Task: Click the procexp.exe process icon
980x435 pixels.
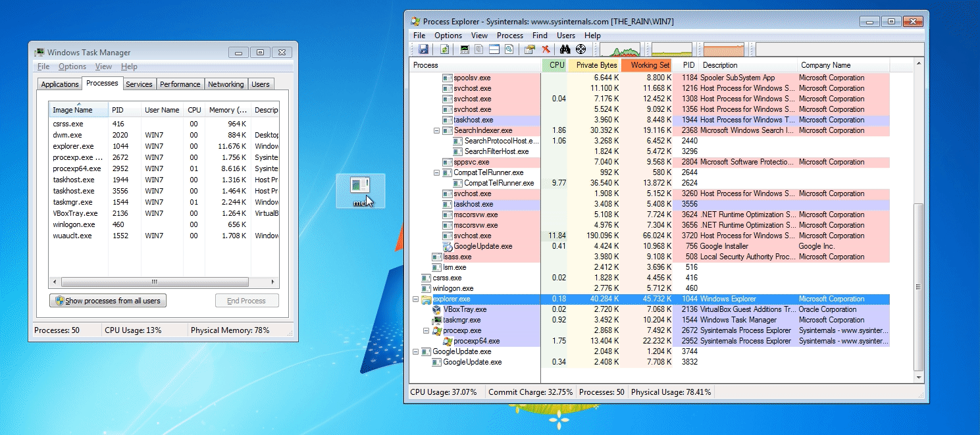Action: [437, 330]
